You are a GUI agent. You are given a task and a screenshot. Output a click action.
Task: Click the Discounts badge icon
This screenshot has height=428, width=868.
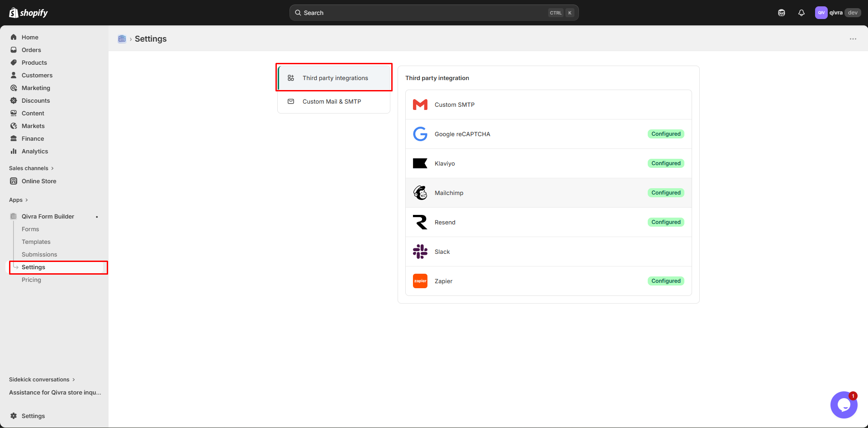pyautogui.click(x=14, y=100)
